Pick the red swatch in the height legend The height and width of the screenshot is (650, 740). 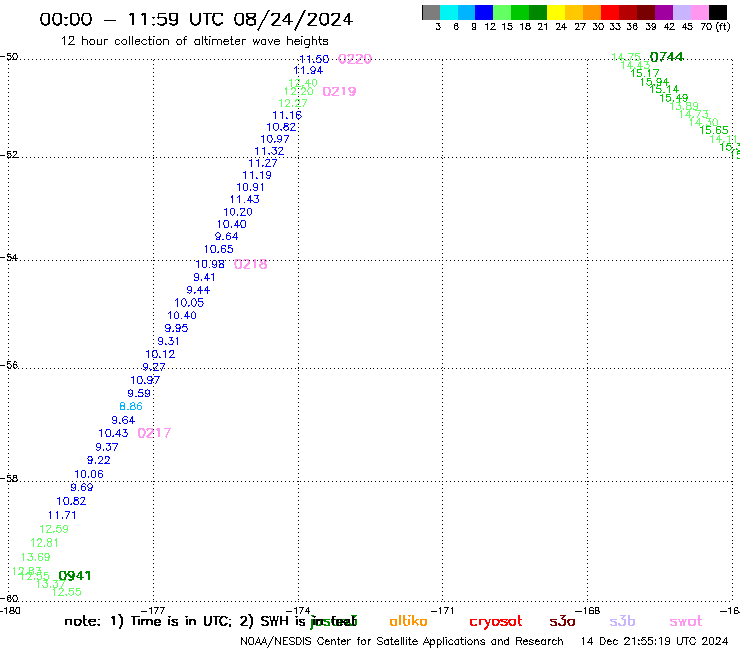coord(610,12)
